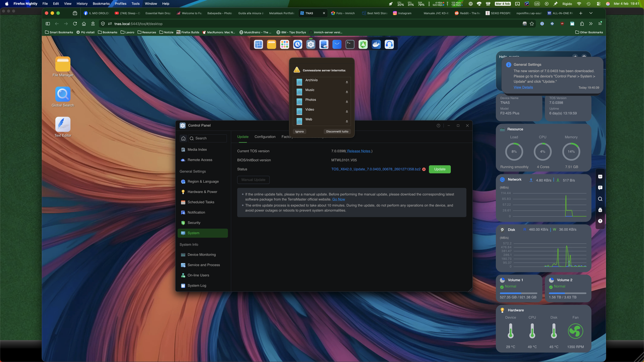Open the desktop window layout dock icon
This screenshot has width=644, height=362.
[259, 44]
